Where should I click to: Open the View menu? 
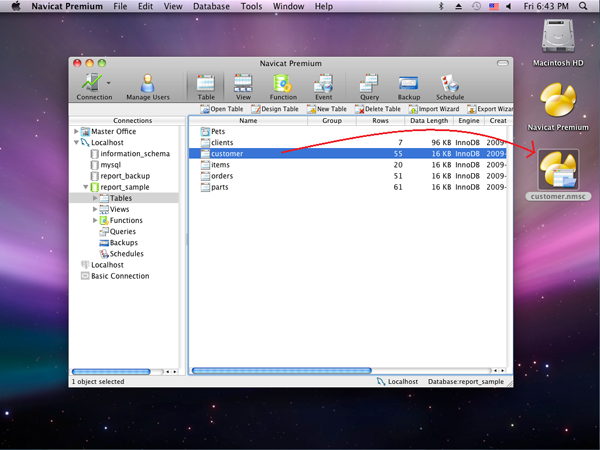pos(173,6)
